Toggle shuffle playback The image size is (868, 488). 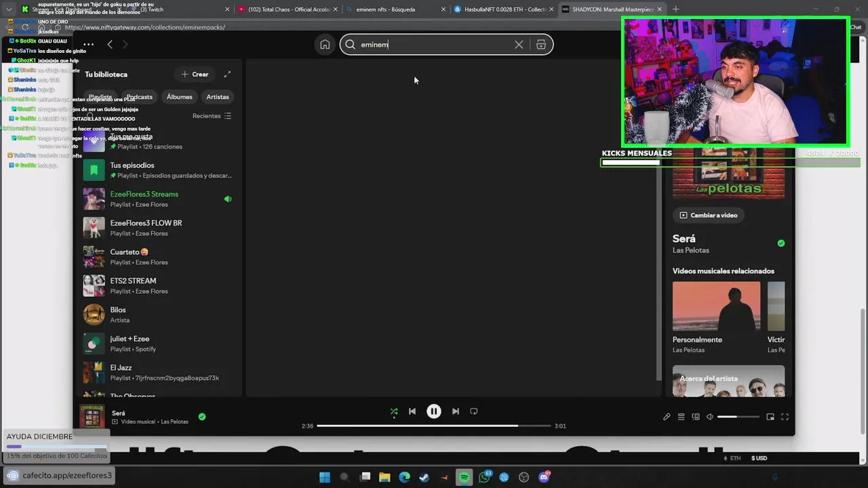tap(394, 411)
